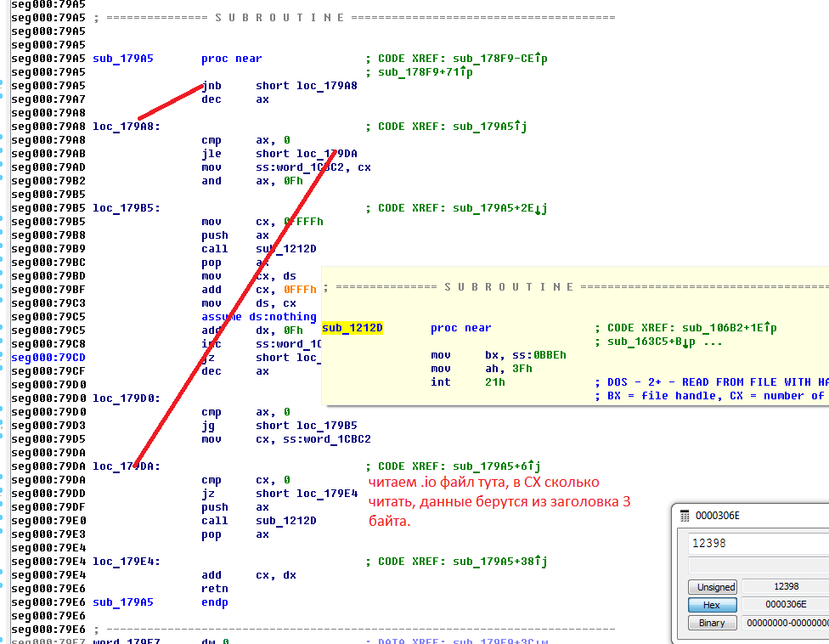Switch the calculator to Hex mode
Image resolution: width=829 pixels, height=644 pixels.
(x=712, y=605)
